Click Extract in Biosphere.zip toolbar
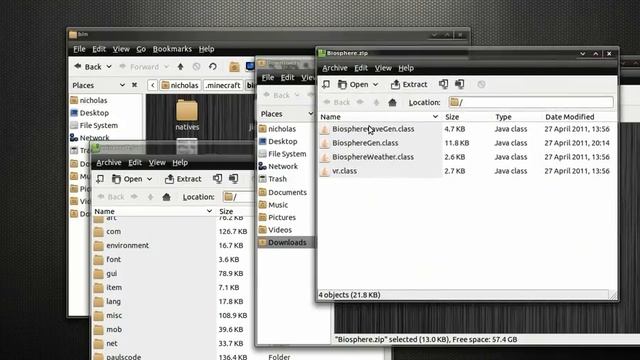Viewport: 640px width, 360px height. click(x=409, y=84)
